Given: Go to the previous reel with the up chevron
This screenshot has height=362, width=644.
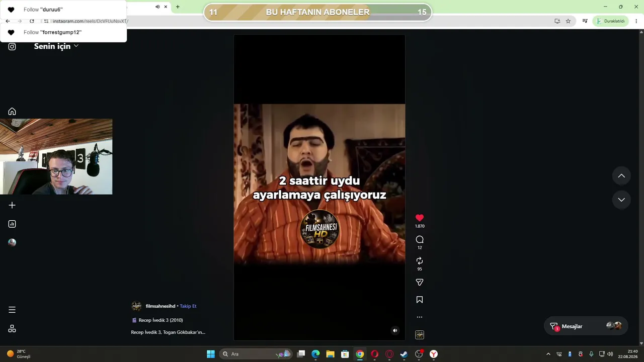Looking at the screenshot, I should pyautogui.click(x=621, y=176).
